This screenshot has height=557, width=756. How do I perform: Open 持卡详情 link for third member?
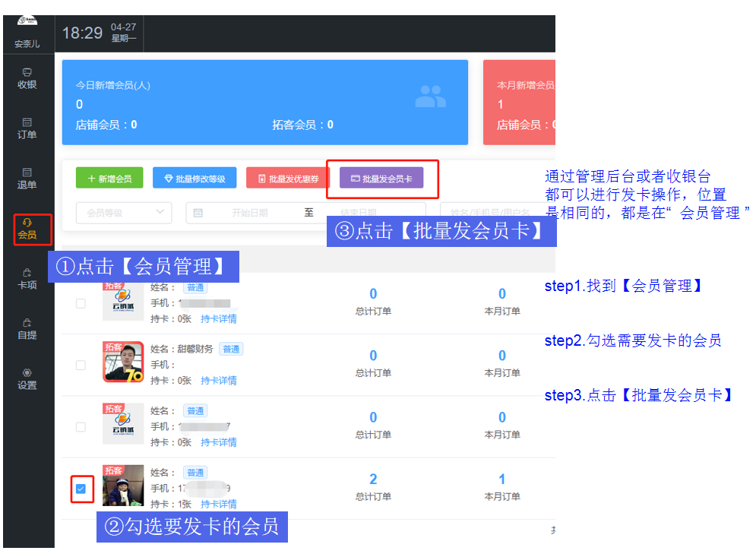[218, 442]
